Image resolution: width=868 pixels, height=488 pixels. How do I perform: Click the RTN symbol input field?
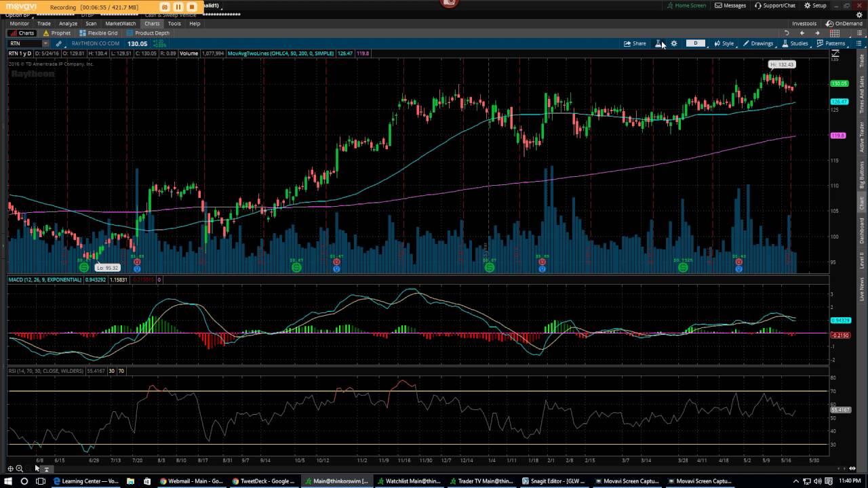point(24,43)
